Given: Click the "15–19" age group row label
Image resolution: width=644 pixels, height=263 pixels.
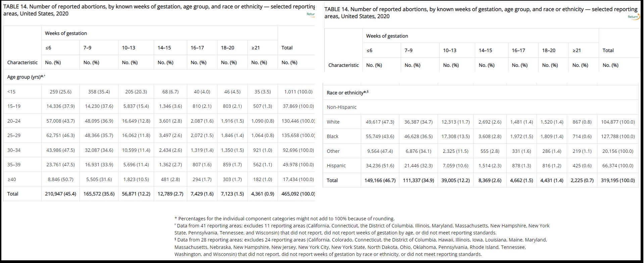Looking at the screenshot, I should point(14,106).
